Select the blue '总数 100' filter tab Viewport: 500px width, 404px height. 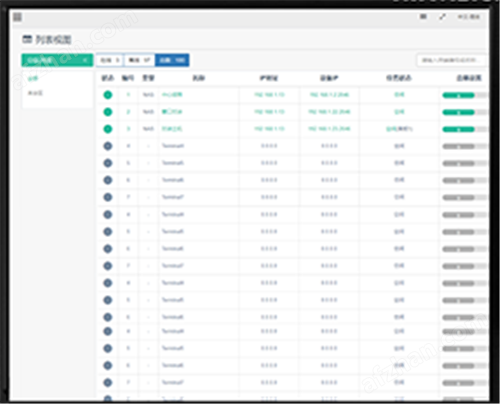(x=172, y=60)
